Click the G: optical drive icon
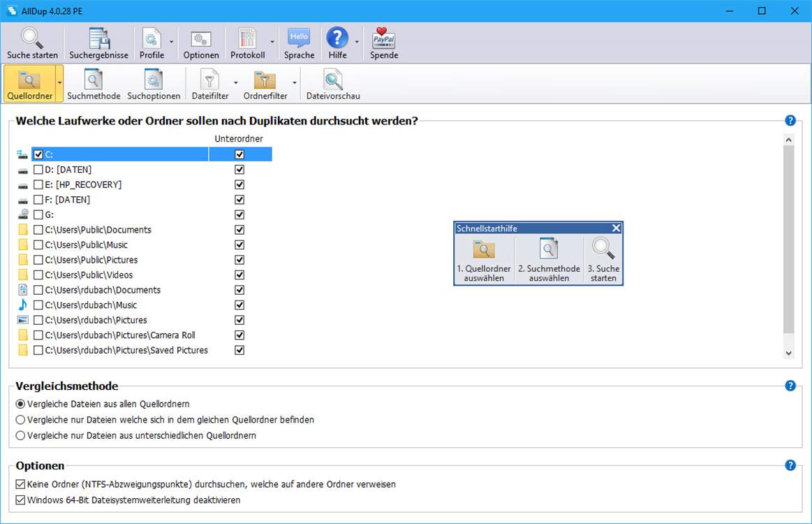This screenshot has height=524, width=812. (23, 214)
